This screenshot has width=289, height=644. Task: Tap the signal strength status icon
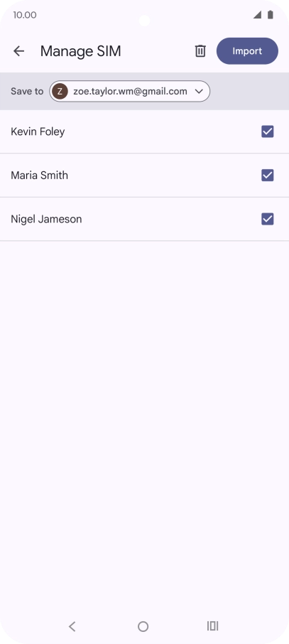point(257,15)
